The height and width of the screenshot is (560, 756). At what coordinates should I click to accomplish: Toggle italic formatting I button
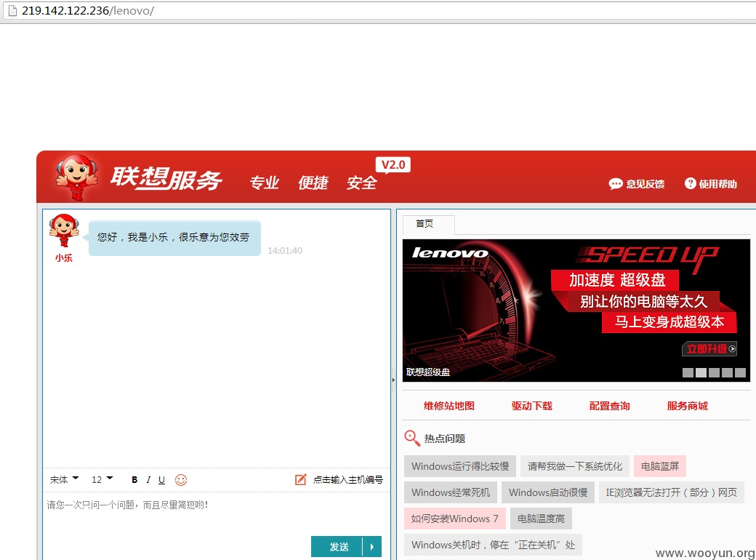148,479
